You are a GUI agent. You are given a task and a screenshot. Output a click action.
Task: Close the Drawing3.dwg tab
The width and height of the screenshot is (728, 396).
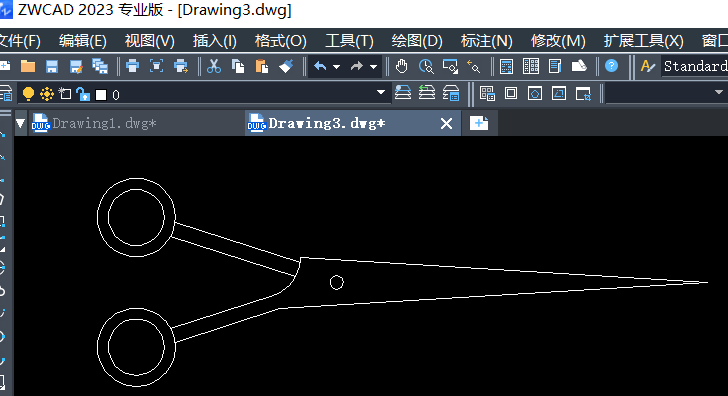(x=446, y=123)
